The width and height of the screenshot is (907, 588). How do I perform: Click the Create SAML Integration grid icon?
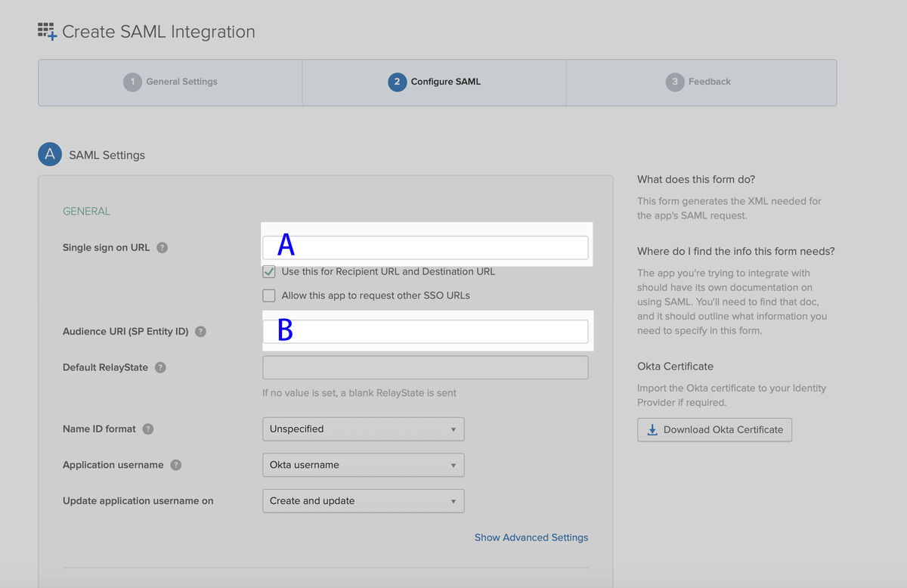(x=45, y=31)
